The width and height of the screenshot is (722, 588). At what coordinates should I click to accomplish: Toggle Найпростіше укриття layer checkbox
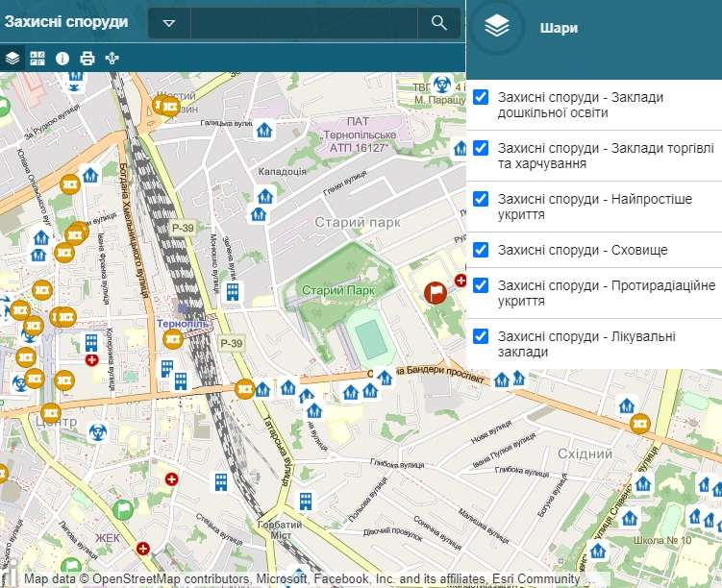482,199
